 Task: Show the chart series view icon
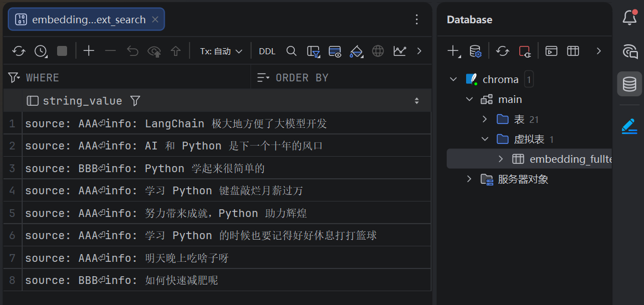[400, 51]
